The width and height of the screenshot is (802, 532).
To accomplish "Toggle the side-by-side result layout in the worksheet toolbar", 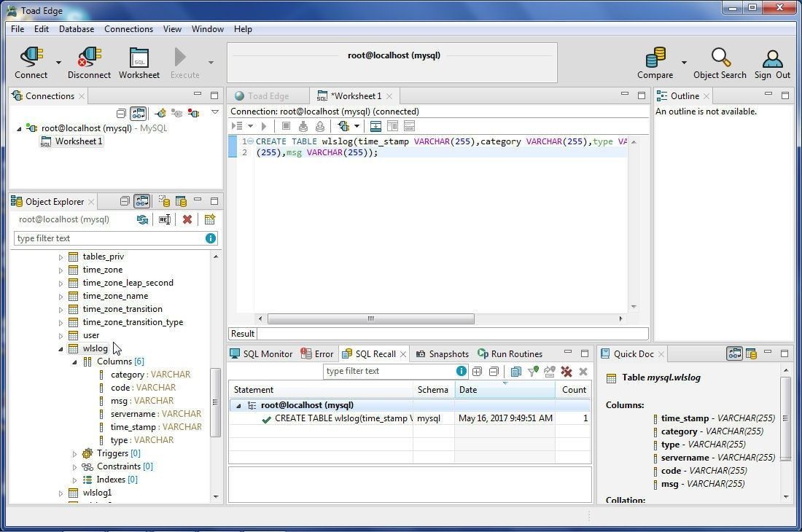I will [x=392, y=126].
